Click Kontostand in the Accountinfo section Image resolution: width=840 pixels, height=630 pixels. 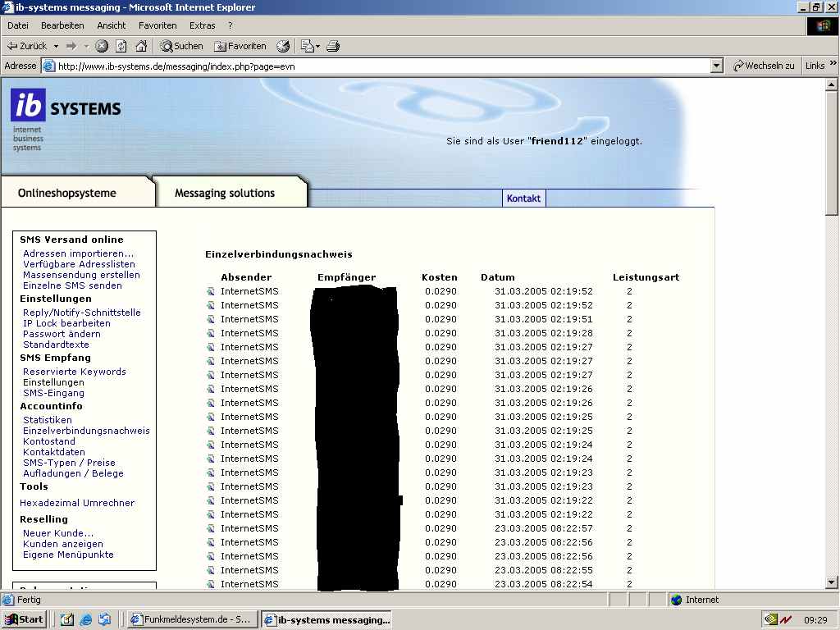(x=49, y=441)
